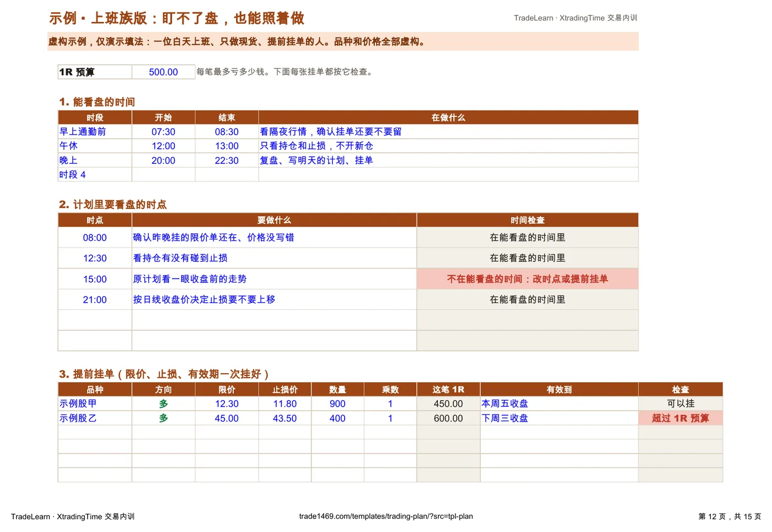
Task: Click 时间检查 column header
Action: pyautogui.click(x=528, y=220)
